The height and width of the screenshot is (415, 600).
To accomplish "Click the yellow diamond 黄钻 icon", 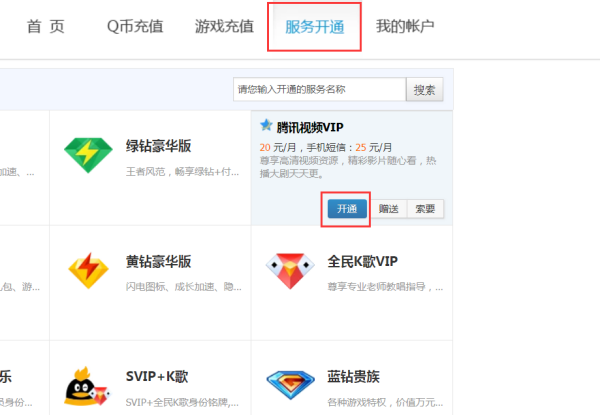I will tap(88, 270).
